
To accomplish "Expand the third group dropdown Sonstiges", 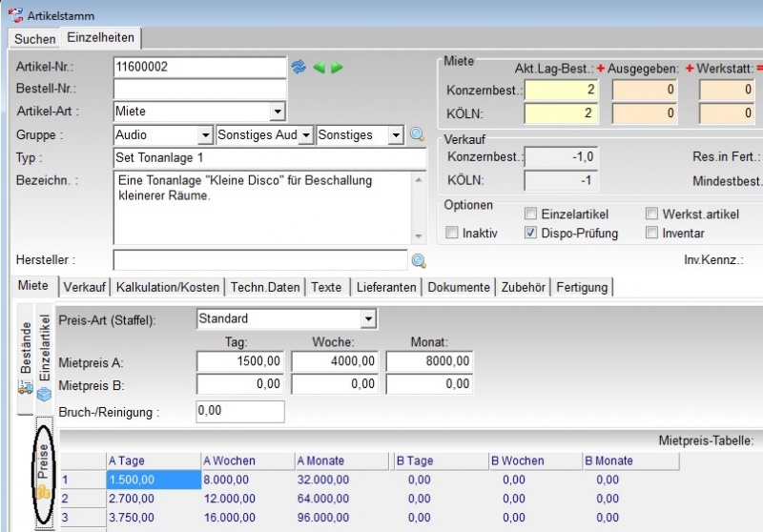I will (396, 135).
